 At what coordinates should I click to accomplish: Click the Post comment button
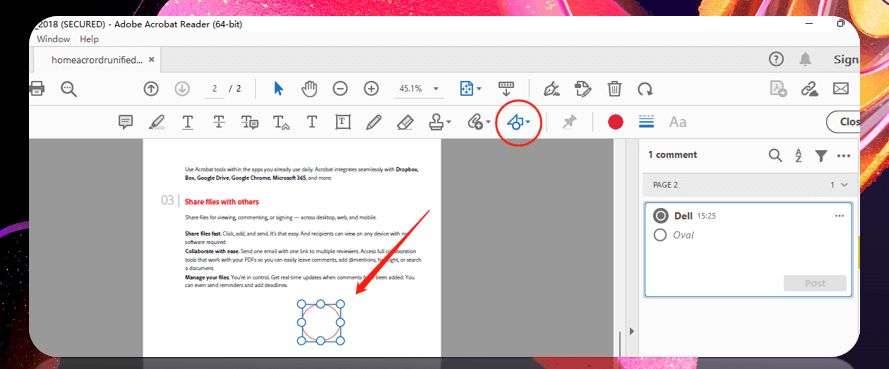tap(815, 283)
